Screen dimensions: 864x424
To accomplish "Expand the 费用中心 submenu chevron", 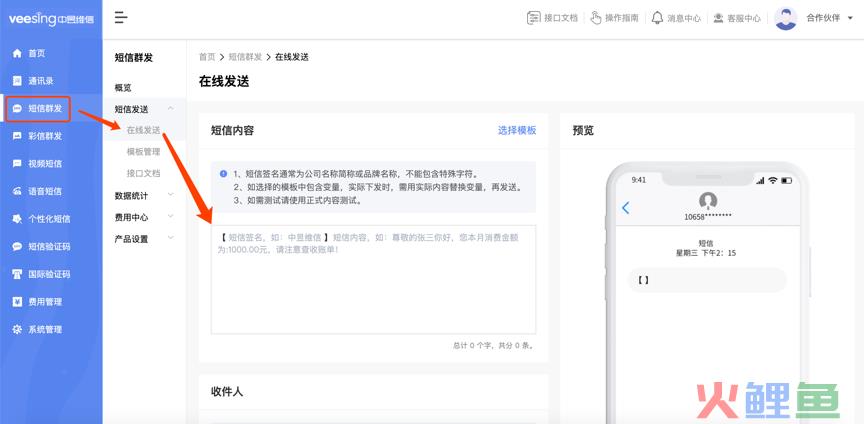I will [170, 216].
